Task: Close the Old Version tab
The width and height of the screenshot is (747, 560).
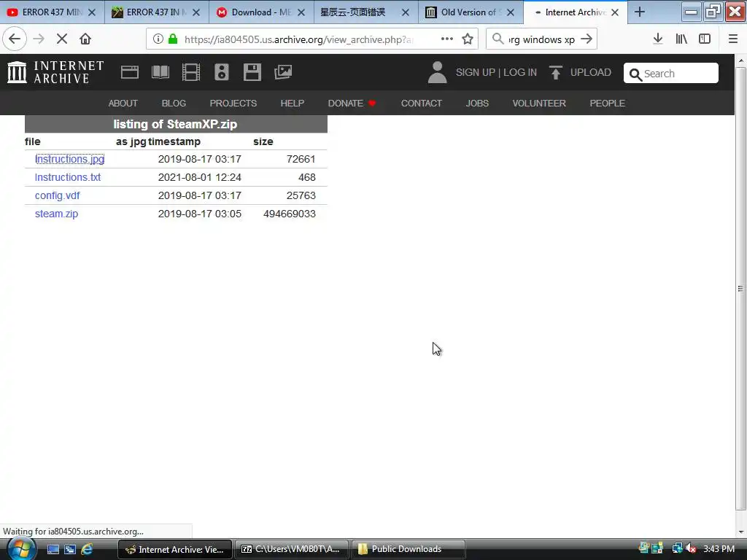Action: (x=510, y=12)
